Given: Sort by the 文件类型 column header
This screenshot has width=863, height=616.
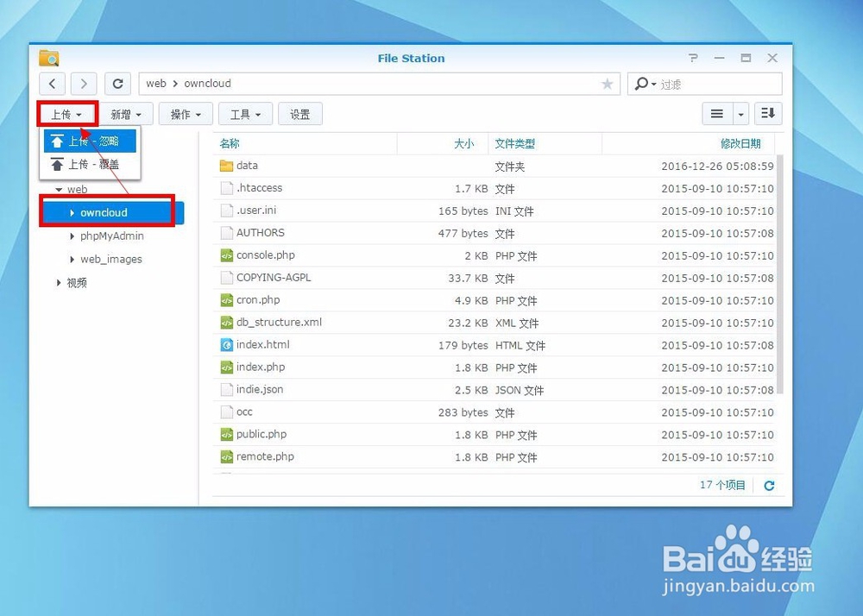Looking at the screenshot, I should pos(514,143).
